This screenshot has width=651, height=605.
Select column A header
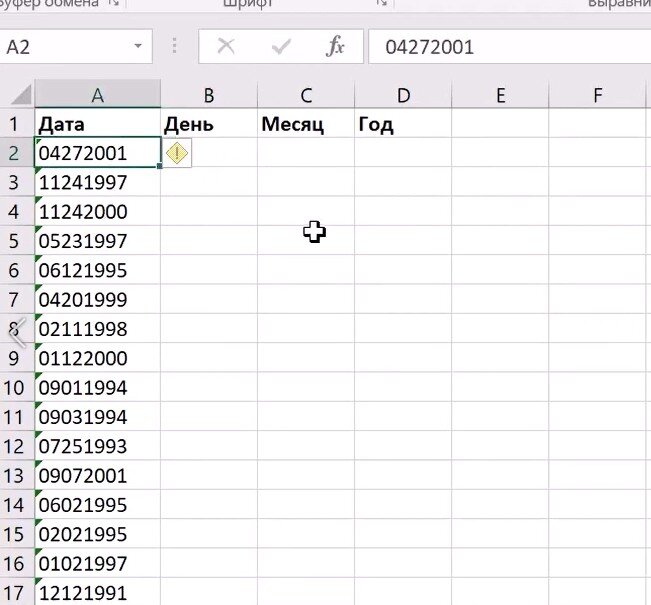pyautogui.click(x=98, y=95)
